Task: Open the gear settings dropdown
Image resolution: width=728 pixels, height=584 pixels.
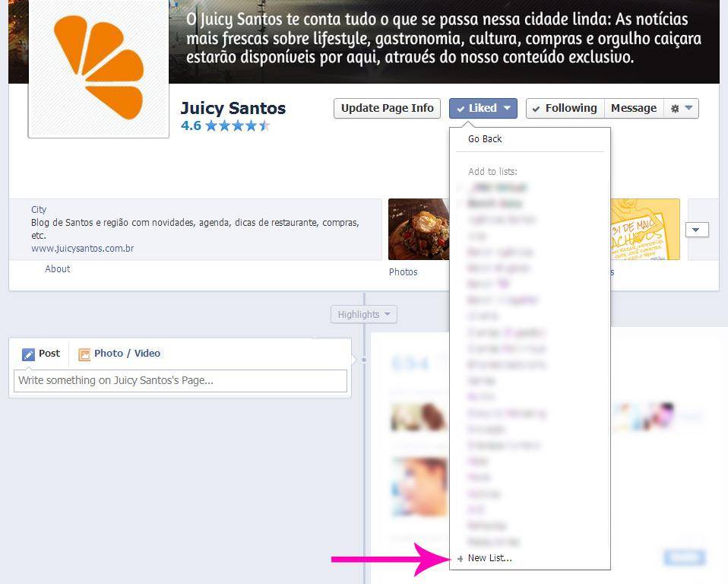Action: click(681, 108)
